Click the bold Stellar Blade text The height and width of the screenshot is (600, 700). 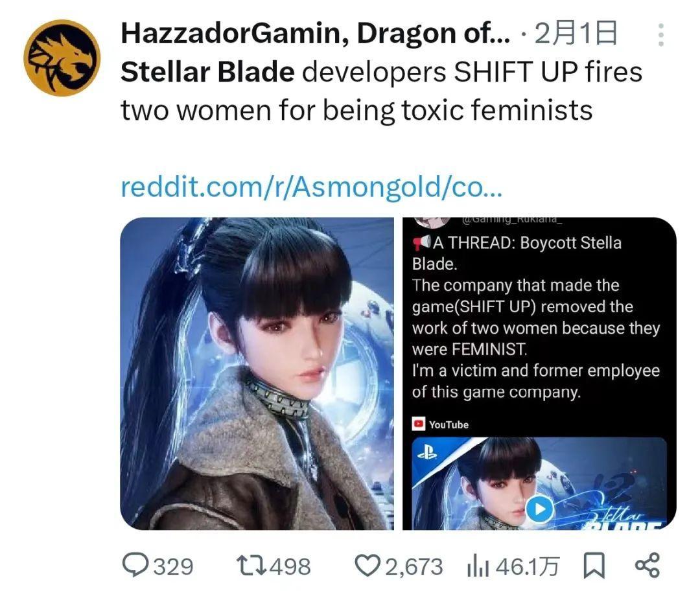[207, 72]
